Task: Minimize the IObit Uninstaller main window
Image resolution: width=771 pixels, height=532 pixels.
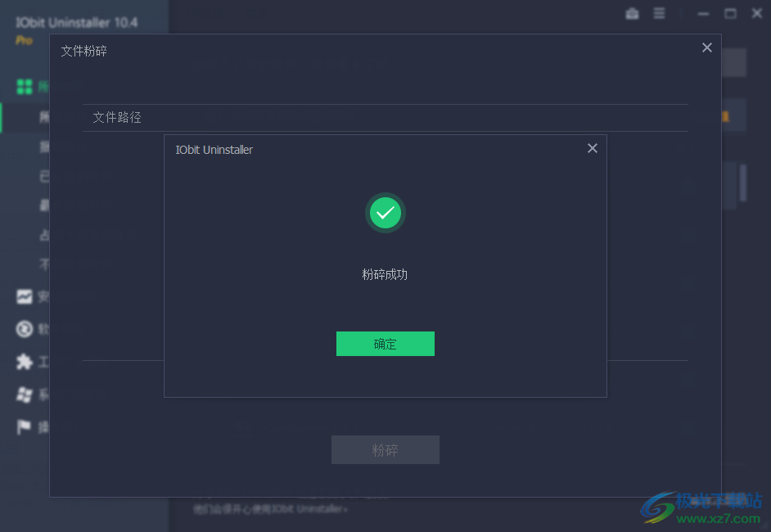Action: (x=704, y=14)
